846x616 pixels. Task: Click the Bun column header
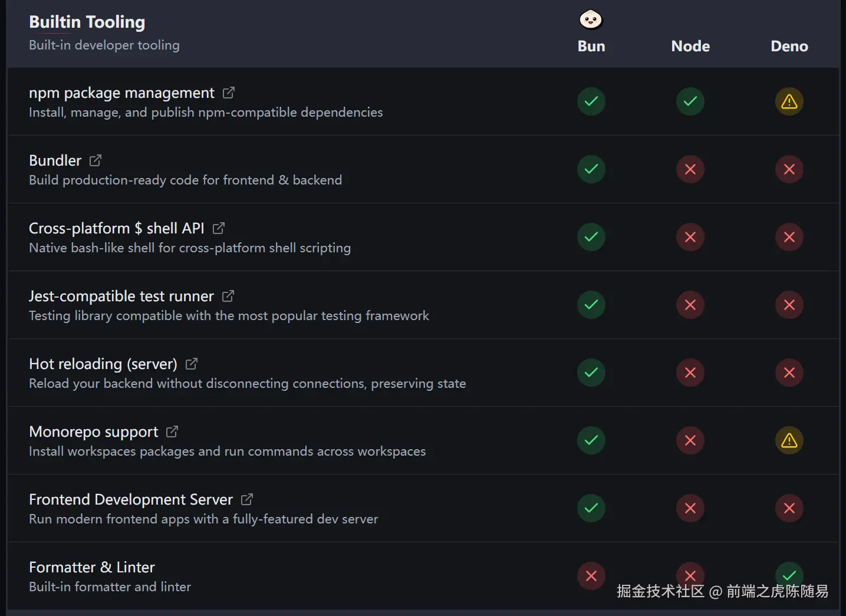coord(591,46)
